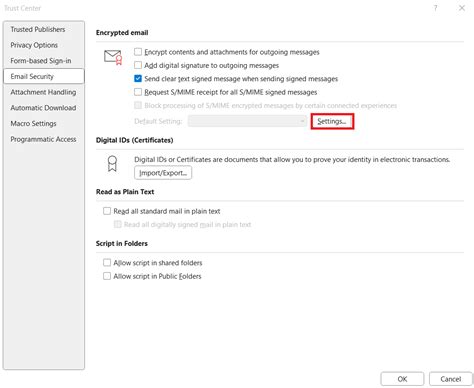The height and width of the screenshot is (388, 474).
Task: Click the Digital IDs description text
Action: point(292,159)
